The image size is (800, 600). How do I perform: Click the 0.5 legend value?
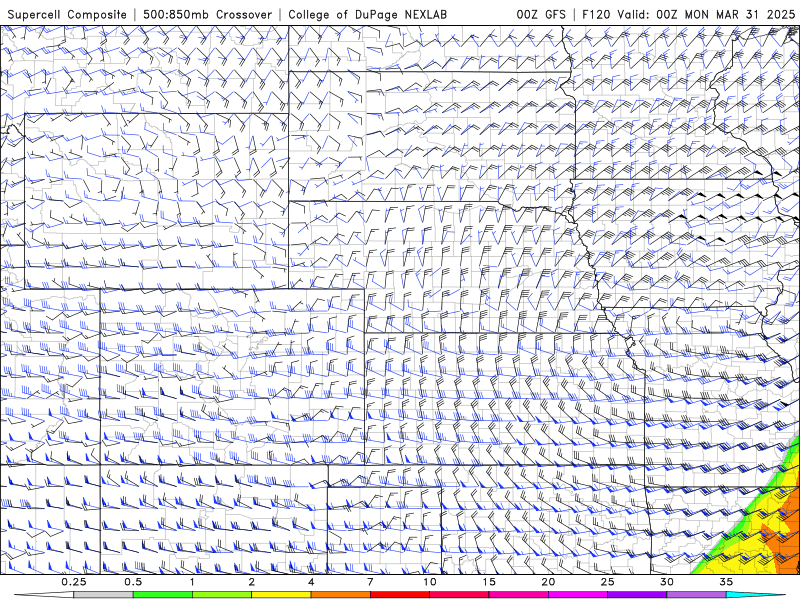133,582
